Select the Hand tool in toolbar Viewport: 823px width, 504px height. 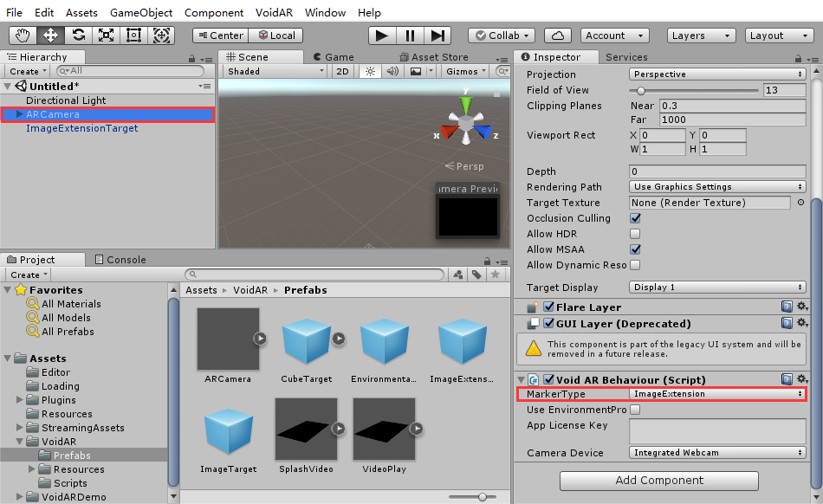pyautogui.click(x=23, y=36)
